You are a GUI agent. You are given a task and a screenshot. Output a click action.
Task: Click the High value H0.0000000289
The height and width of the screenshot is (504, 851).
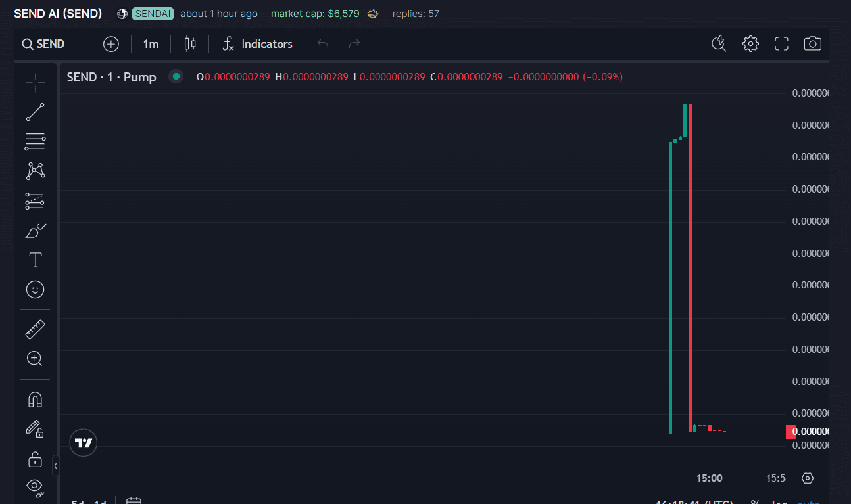(x=312, y=77)
